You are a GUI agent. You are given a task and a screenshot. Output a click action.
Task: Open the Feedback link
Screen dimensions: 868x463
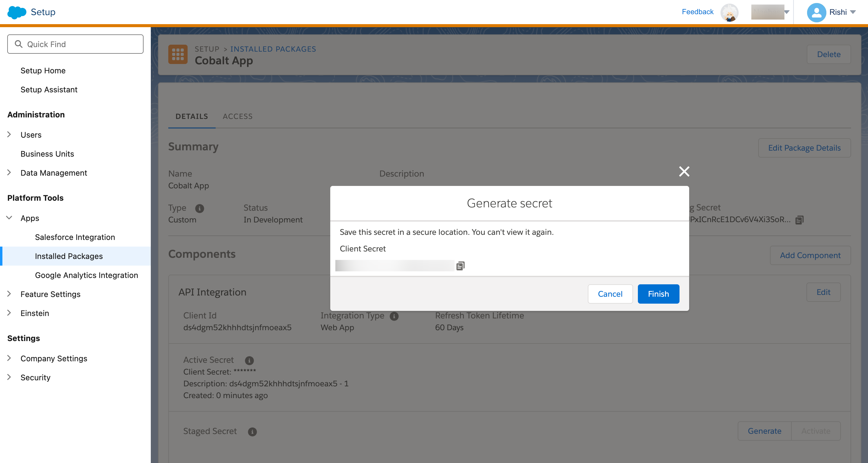tap(697, 12)
